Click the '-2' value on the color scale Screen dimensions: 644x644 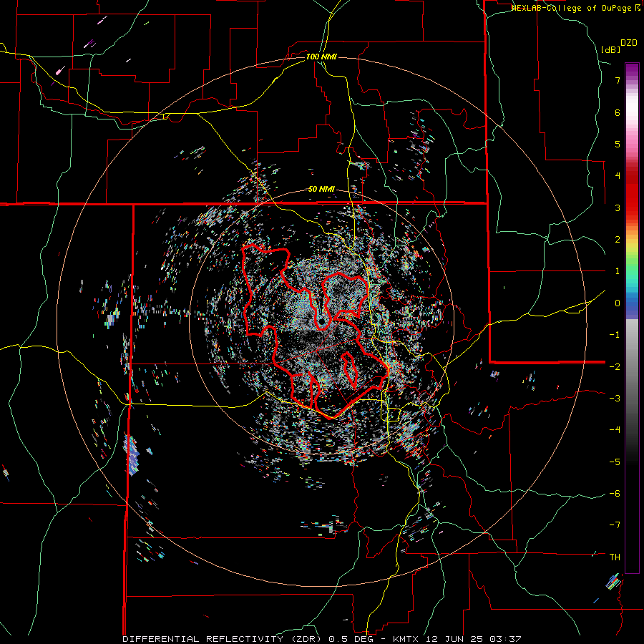tap(615, 367)
